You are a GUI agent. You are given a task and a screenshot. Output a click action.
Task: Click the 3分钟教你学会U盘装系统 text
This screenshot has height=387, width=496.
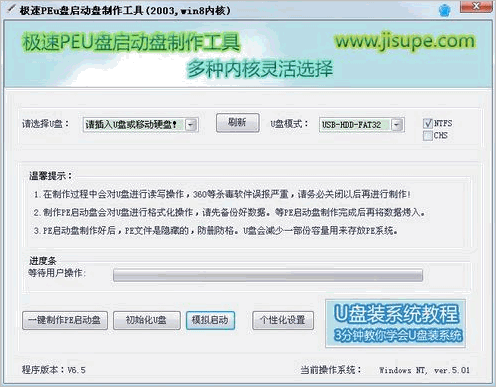pyautogui.click(x=398, y=336)
